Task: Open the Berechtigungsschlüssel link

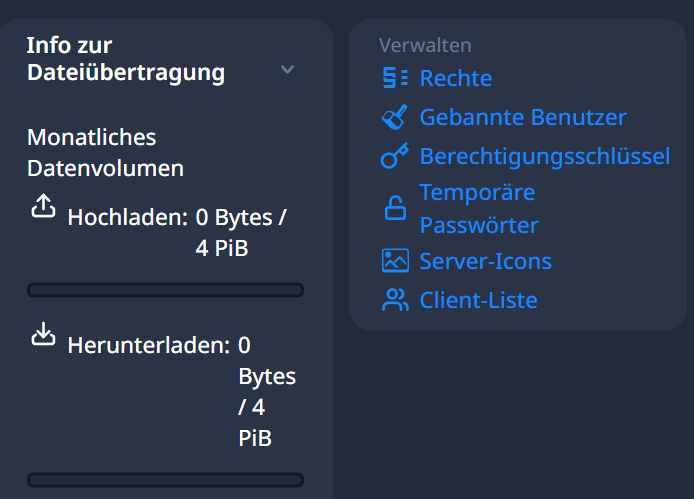Action: [x=544, y=156]
